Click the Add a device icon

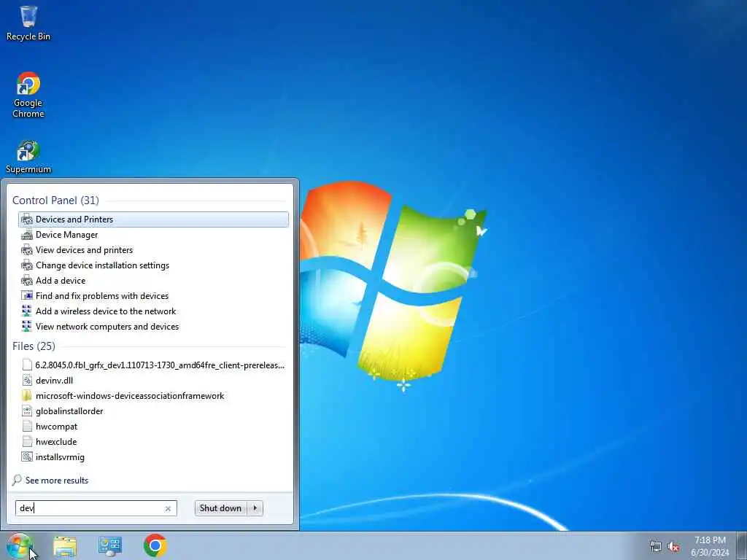[x=27, y=281]
